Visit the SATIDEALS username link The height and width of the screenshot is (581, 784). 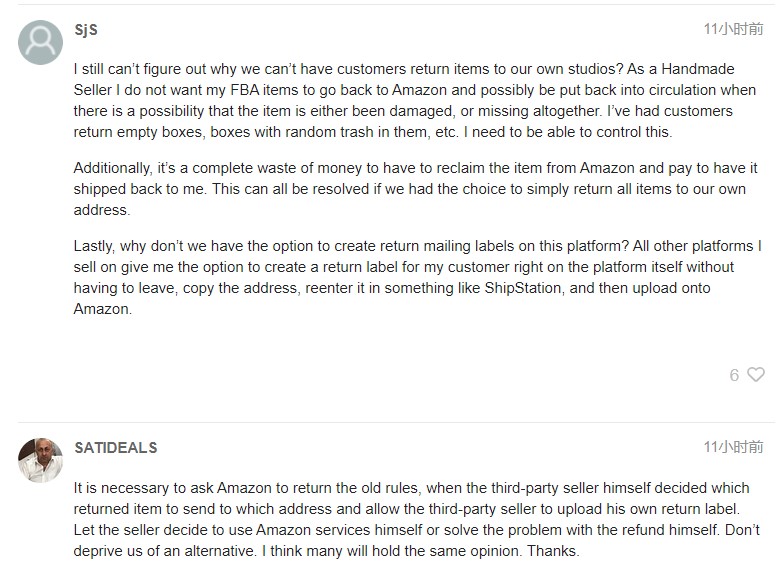pos(116,448)
